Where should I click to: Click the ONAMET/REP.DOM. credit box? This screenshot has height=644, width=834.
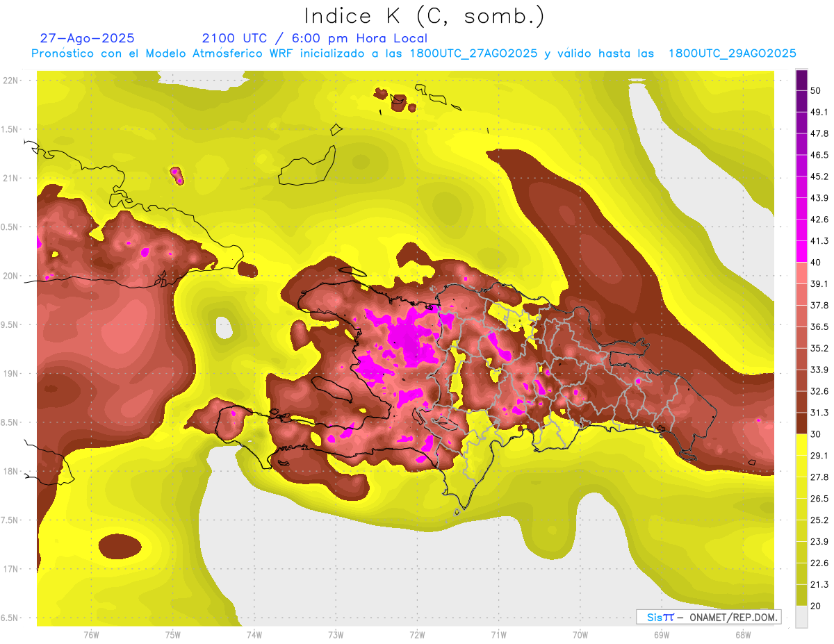tap(709, 617)
